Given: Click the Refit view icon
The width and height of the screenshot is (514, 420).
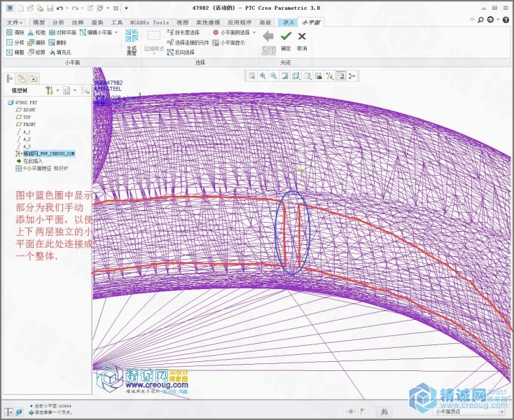Looking at the screenshot, I should click(x=251, y=76).
